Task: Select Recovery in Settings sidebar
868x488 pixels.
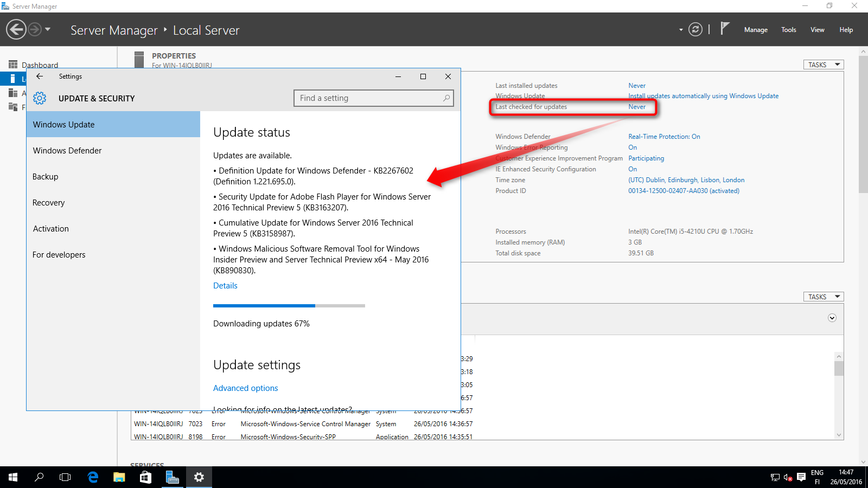Action: 113,203
